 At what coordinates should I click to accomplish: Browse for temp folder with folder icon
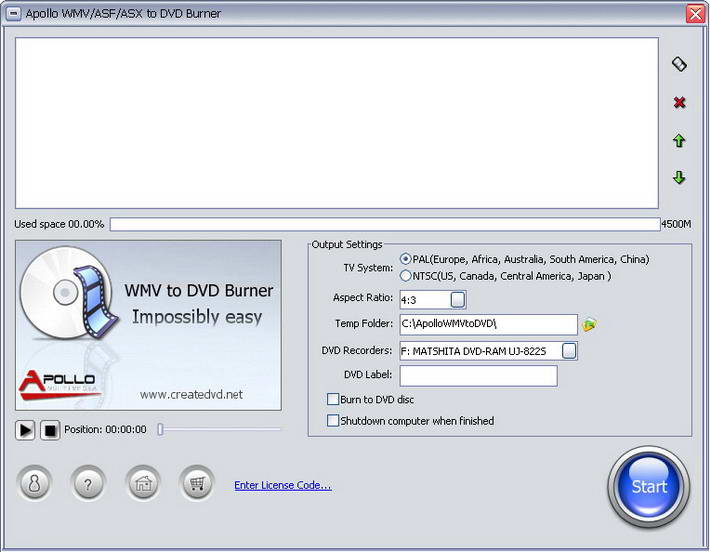click(x=589, y=324)
